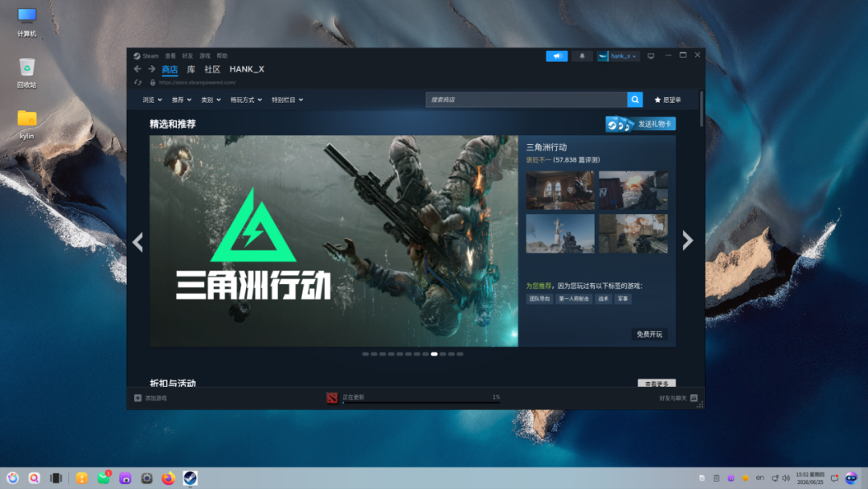Click the 三角洲行动 main banner image

pyautogui.click(x=334, y=241)
